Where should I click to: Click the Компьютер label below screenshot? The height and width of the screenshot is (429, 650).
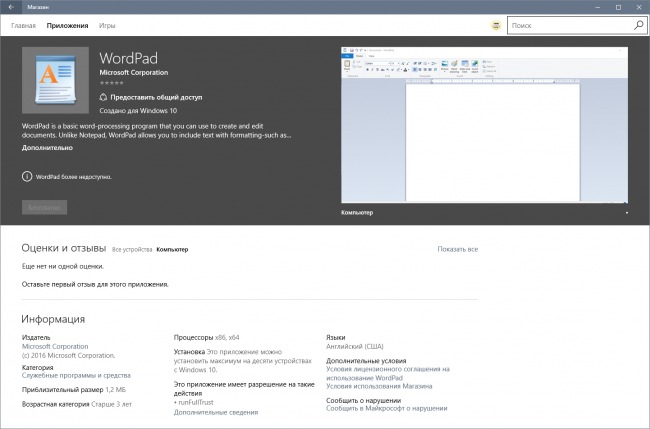point(357,213)
